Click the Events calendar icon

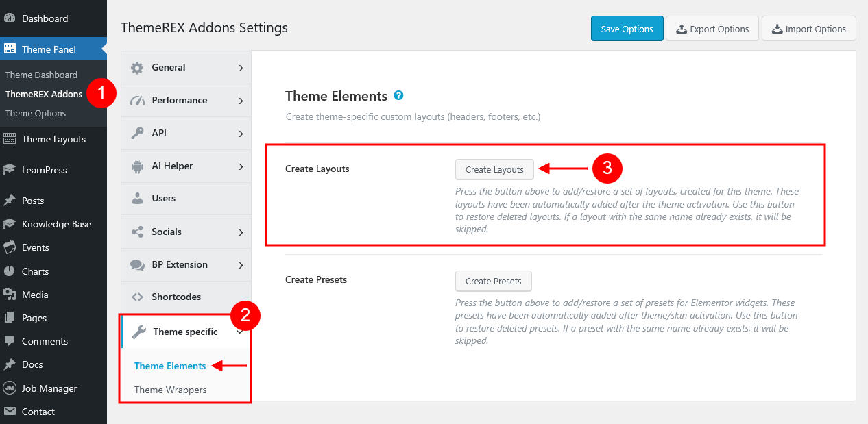tap(10, 247)
